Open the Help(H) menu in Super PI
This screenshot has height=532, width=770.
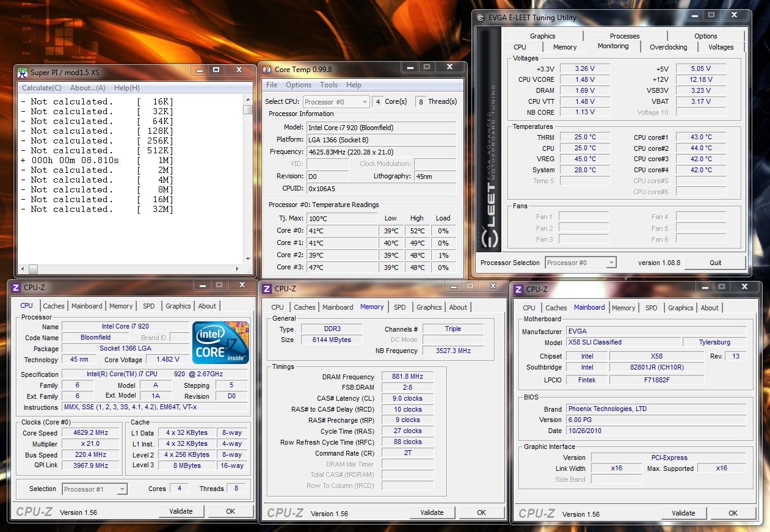[127, 88]
